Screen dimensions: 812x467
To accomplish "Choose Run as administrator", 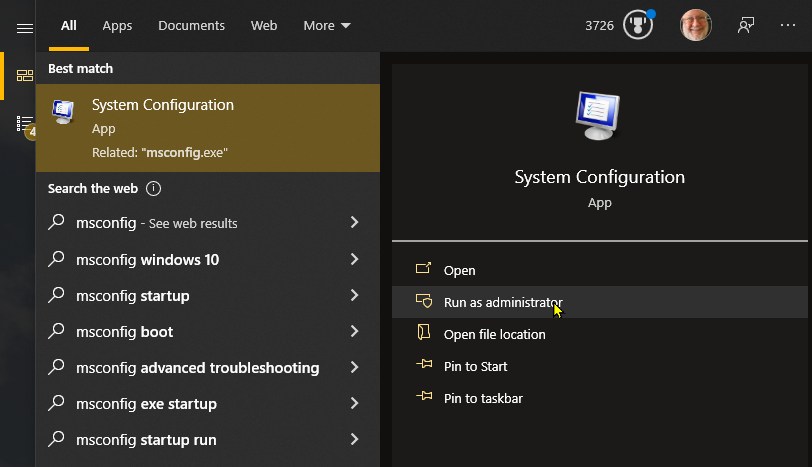I will point(600,302).
